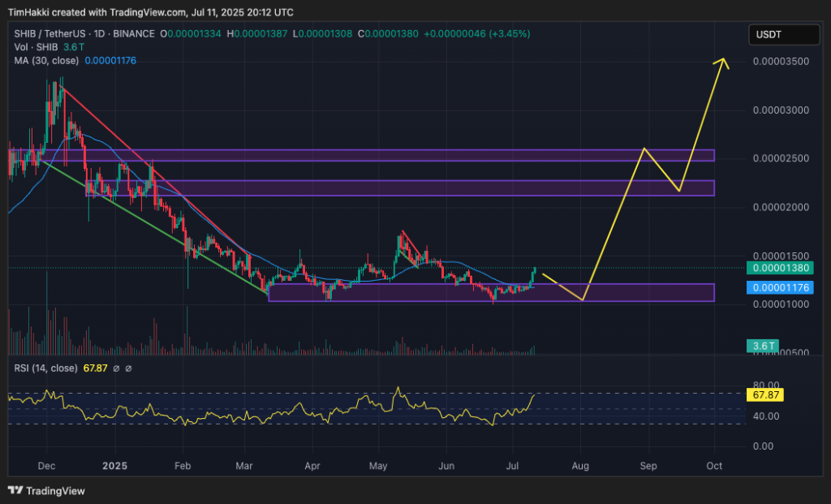This screenshot has width=831, height=504.
Task: Click the 0.00003000 label on price axis
Action: pyautogui.click(x=780, y=110)
